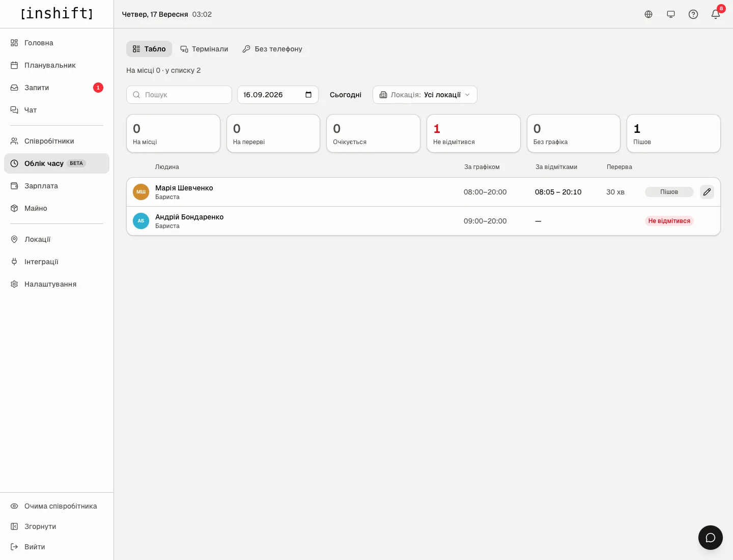Focus the Пошук search field

[179, 95]
